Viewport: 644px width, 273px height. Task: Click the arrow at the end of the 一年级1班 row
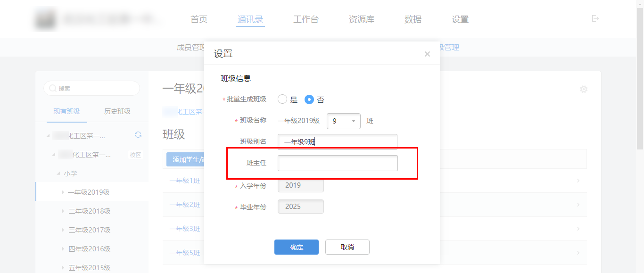[x=578, y=181]
